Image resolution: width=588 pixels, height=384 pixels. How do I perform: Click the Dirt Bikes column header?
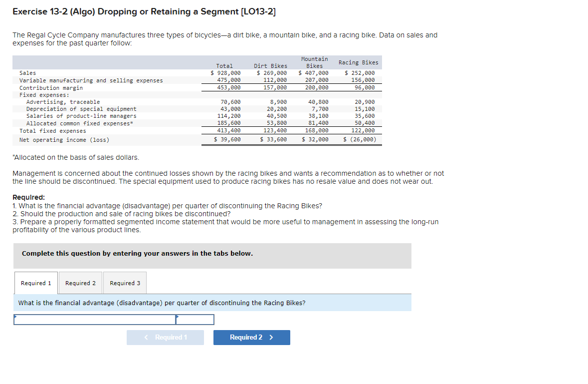[x=271, y=65]
